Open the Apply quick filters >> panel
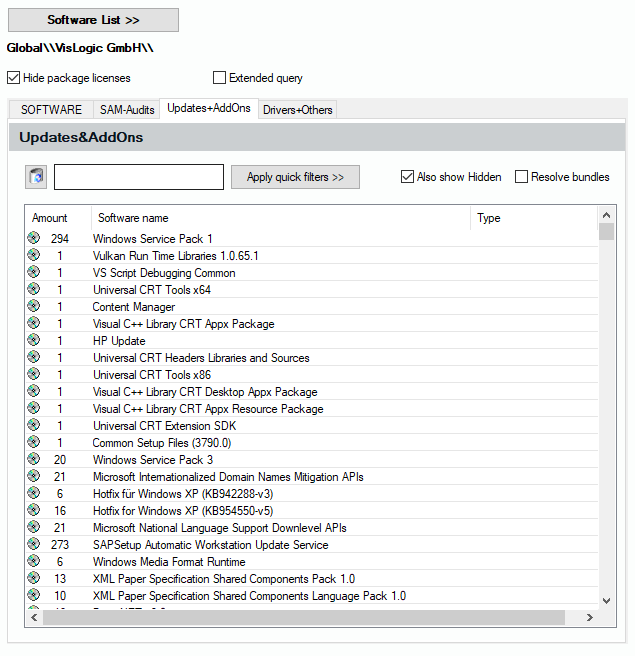The image size is (635, 656). pyautogui.click(x=295, y=177)
